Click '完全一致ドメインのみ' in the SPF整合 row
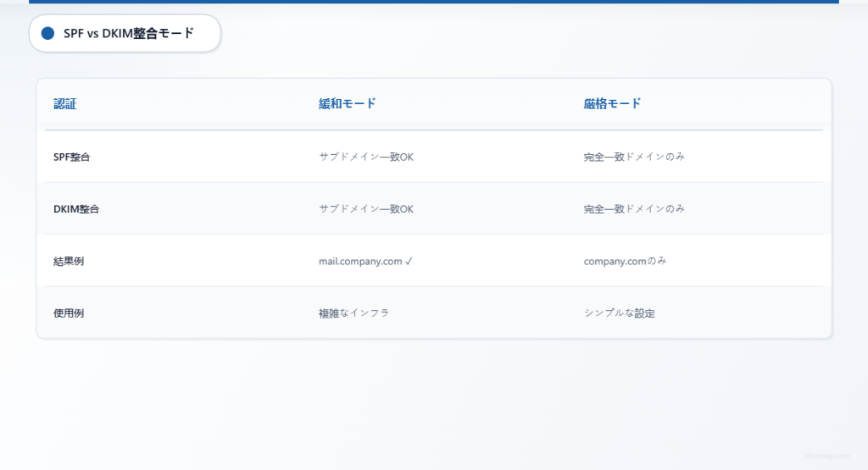868x470 pixels. (634, 157)
